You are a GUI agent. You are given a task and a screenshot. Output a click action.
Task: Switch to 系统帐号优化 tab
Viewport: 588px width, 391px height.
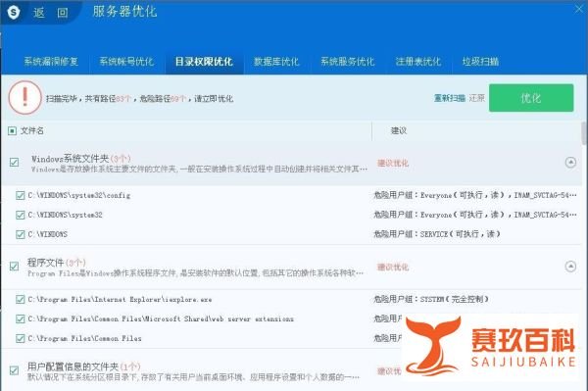126,62
